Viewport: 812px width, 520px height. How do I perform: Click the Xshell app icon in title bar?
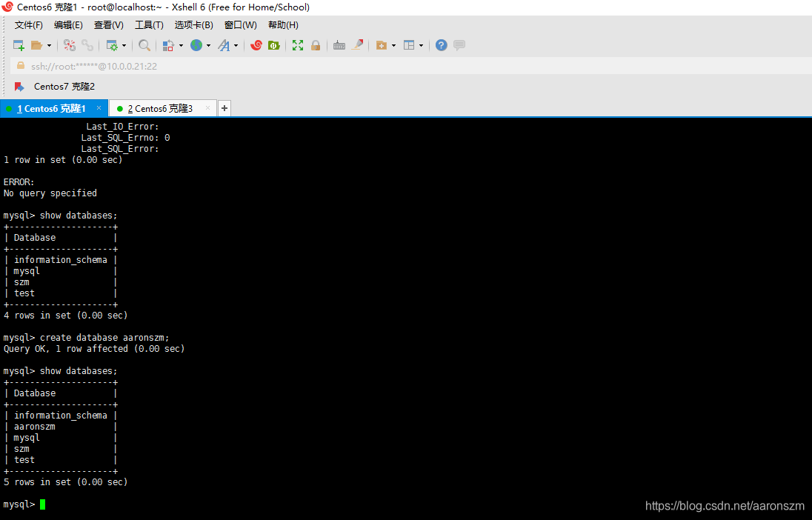[x=7, y=7]
